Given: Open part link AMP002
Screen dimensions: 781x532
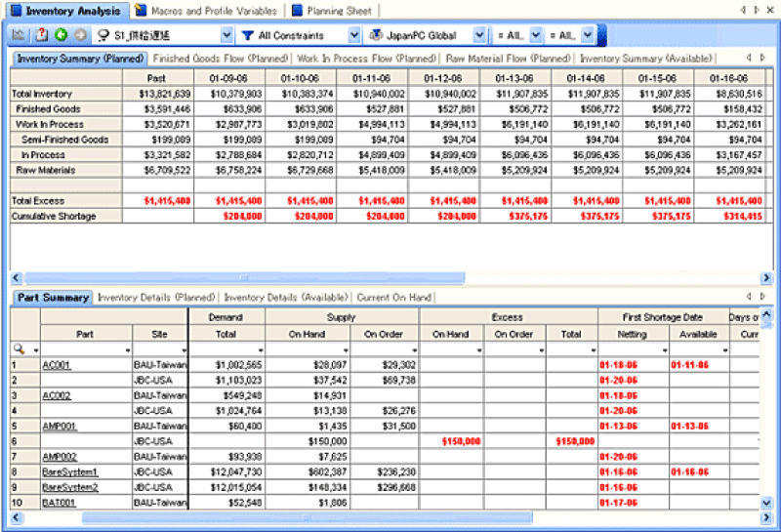Looking at the screenshot, I should pos(60,457).
